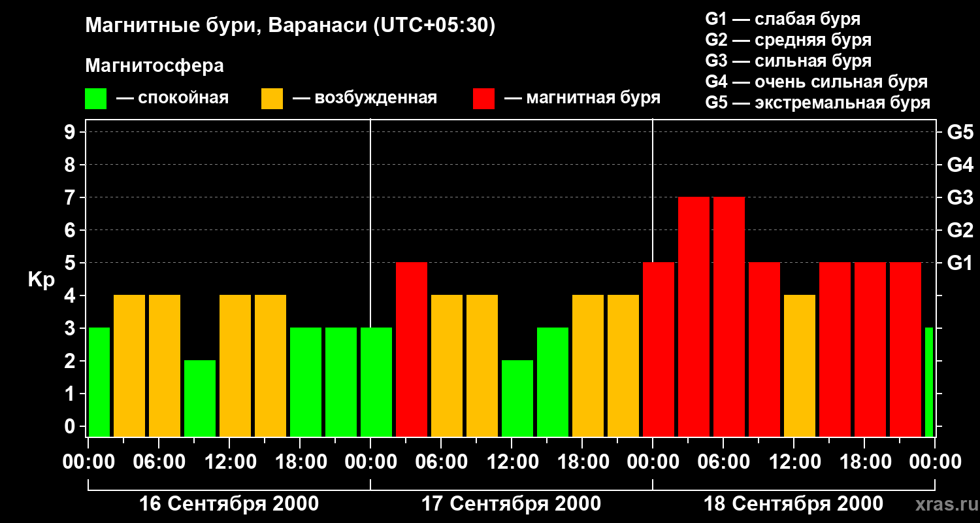Select the 'G3 — сильная буря' legend line
The width and height of the screenshot is (980, 523).
pyautogui.click(x=788, y=61)
